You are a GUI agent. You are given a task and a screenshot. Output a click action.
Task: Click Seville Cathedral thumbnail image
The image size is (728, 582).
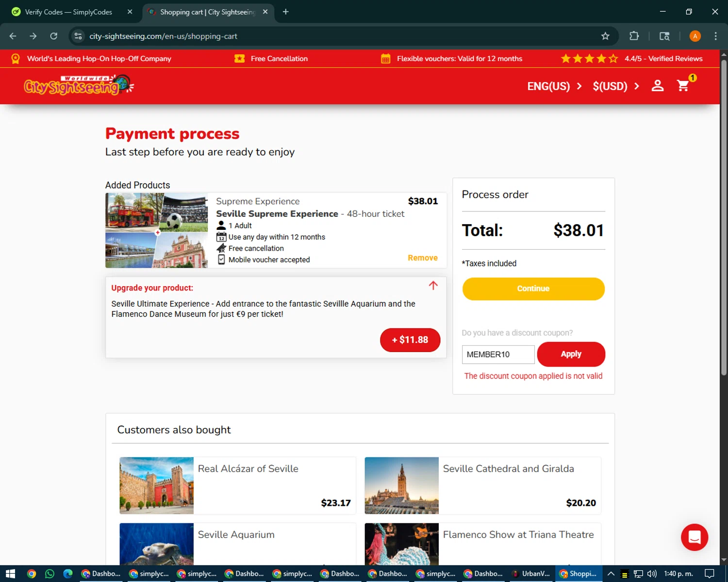tap(401, 485)
